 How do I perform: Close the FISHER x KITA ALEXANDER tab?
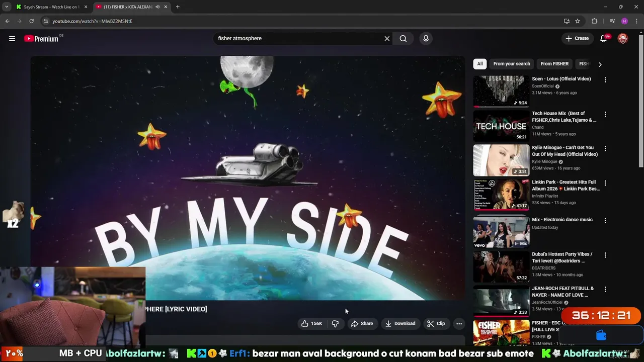166,7
